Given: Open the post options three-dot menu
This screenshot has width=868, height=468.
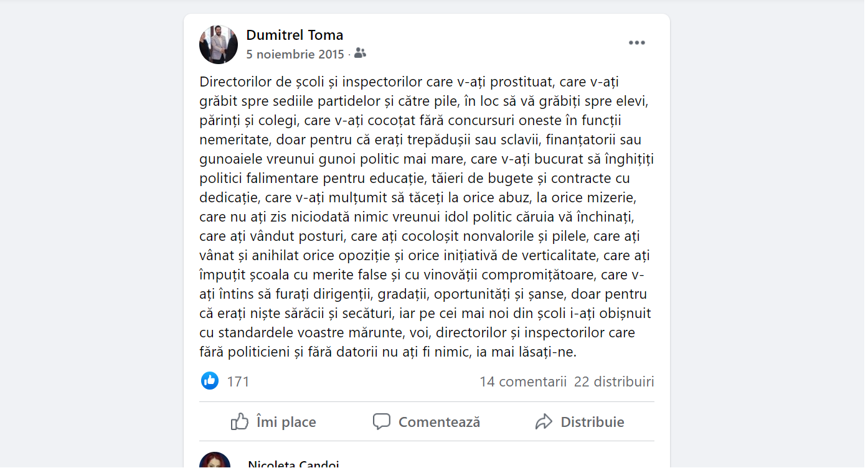Looking at the screenshot, I should click(636, 43).
